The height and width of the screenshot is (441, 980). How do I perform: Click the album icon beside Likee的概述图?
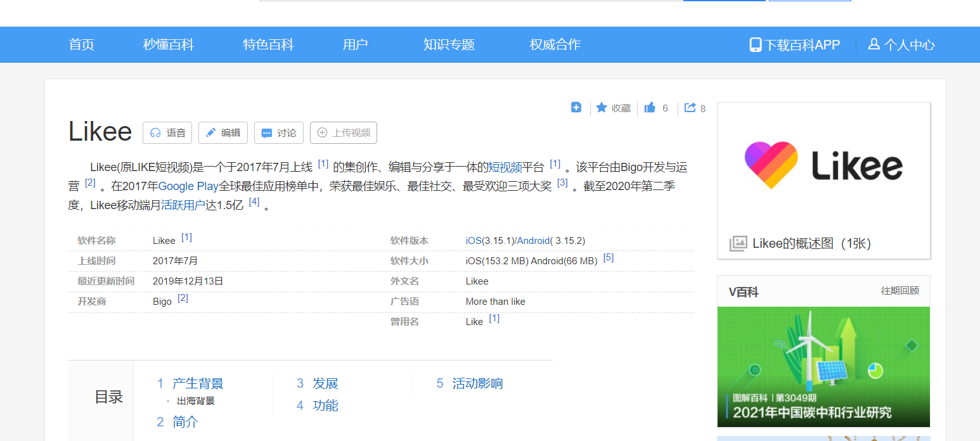(738, 243)
